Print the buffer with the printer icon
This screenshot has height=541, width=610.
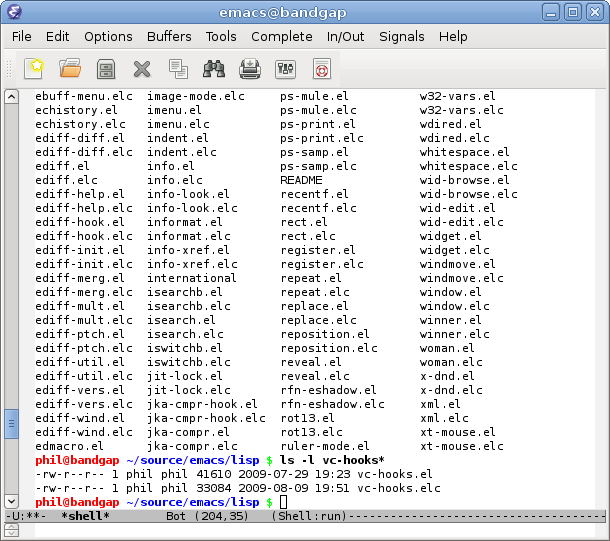[250, 69]
